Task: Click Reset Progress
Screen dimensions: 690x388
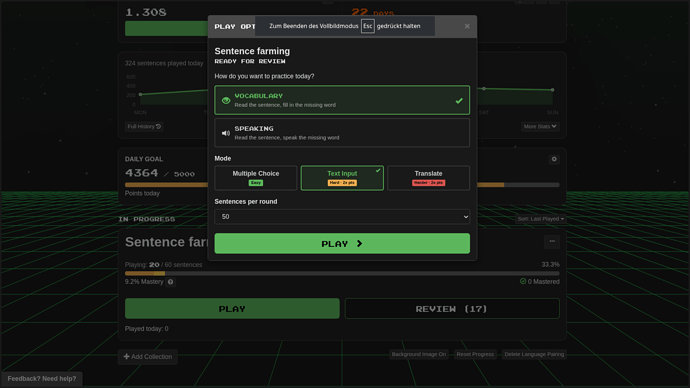Action: tap(475, 354)
